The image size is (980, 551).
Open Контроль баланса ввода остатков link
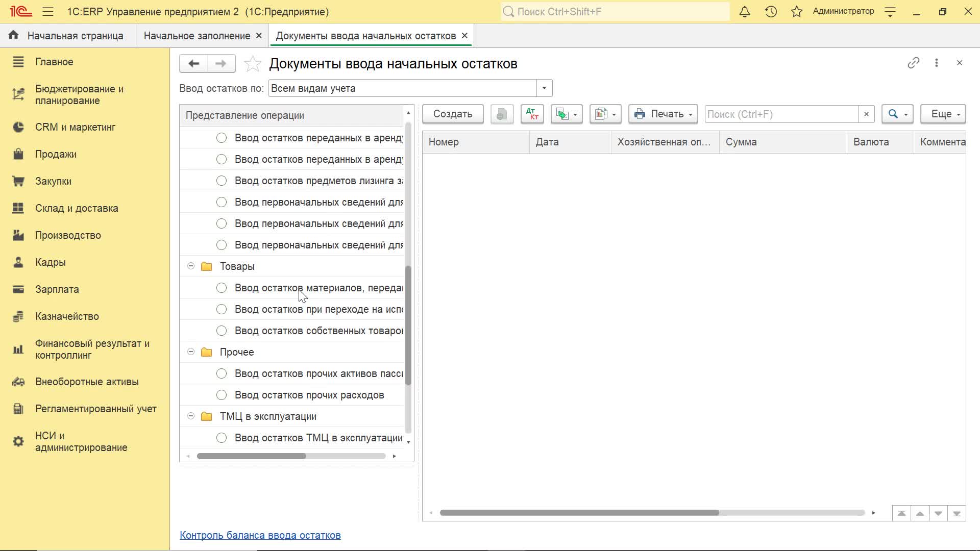pos(260,535)
